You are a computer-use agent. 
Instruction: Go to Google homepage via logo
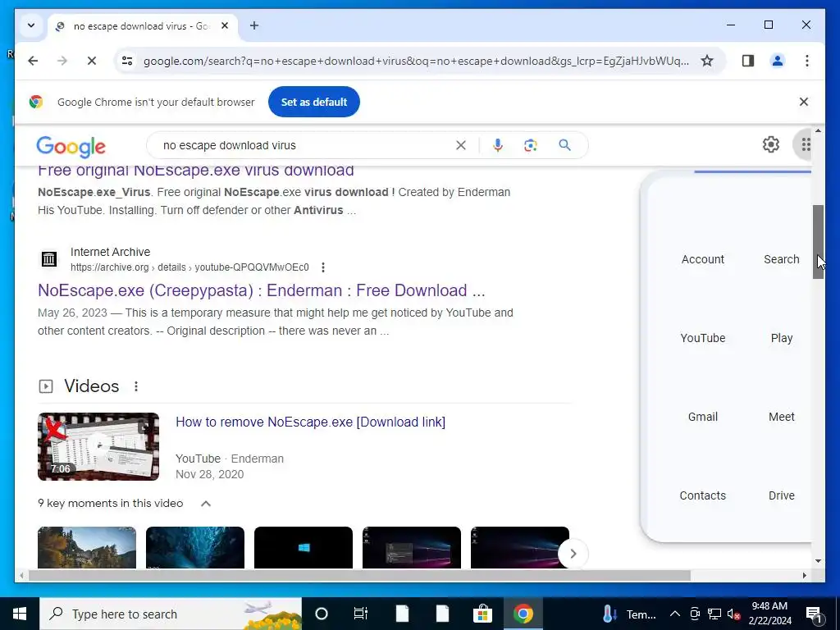coord(71,146)
